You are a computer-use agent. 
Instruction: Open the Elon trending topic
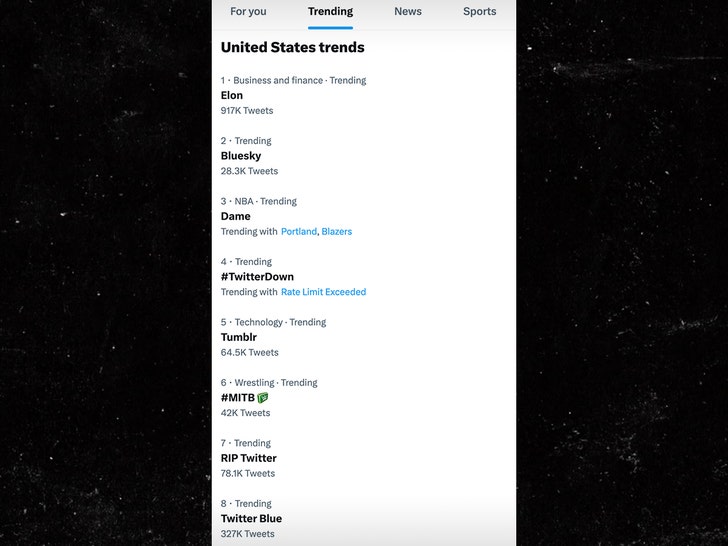(x=232, y=96)
